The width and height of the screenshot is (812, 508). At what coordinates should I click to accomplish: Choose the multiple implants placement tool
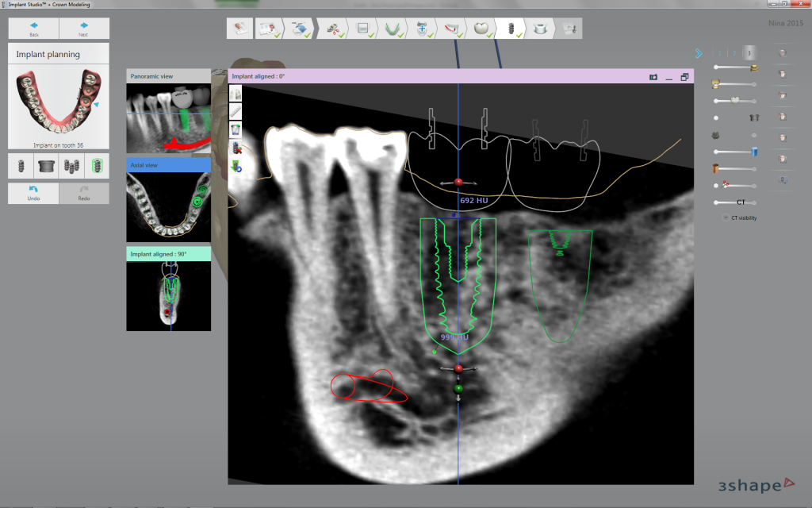(x=71, y=166)
